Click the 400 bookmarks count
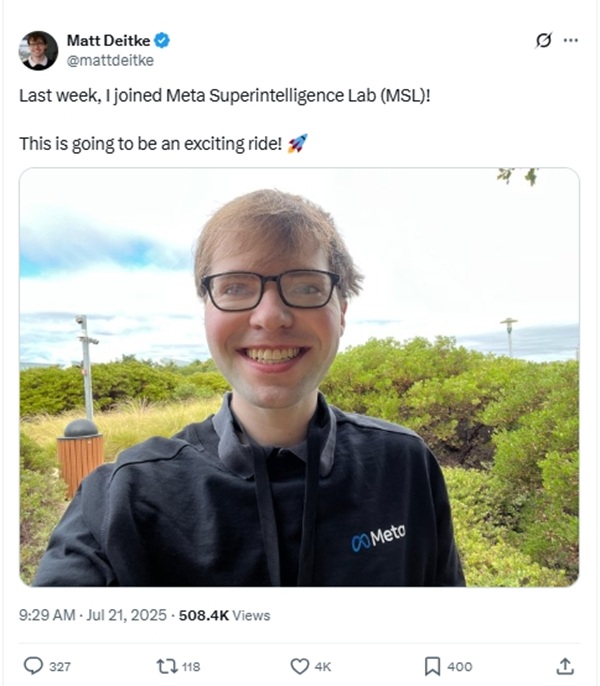Image resolution: width=600 pixels, height=686 pixels. pos(460,667)
